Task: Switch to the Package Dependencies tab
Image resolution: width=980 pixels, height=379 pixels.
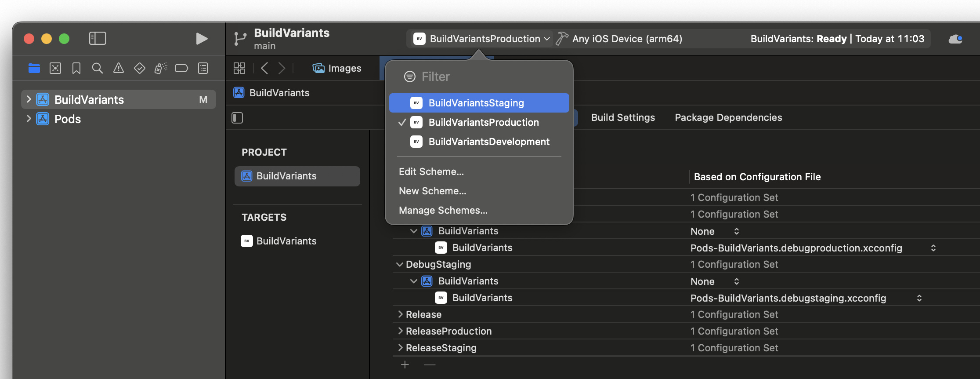Action: [728, 117]
